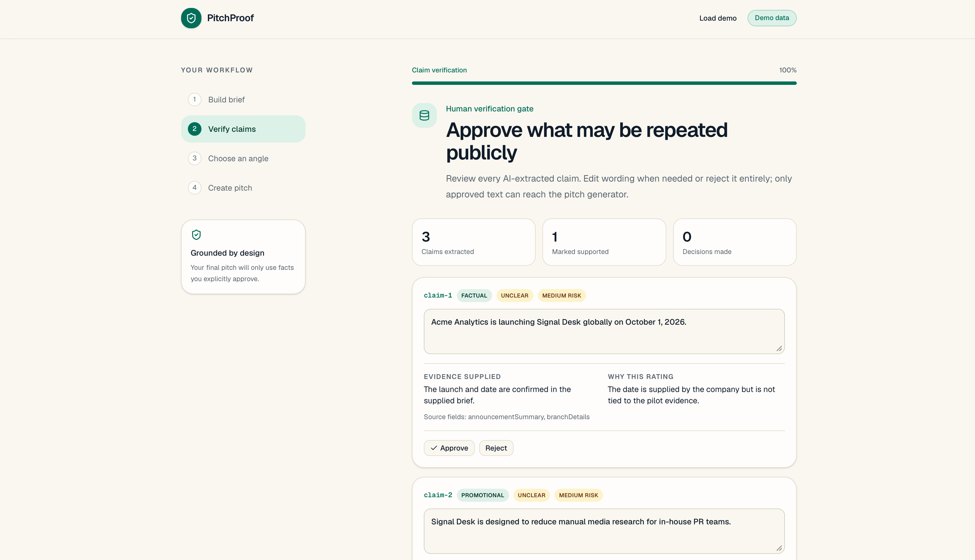Click step number 4 circle for Create pitch
Image resolution: width=975 pixels, height=560 pixels.
pos(194,188)
